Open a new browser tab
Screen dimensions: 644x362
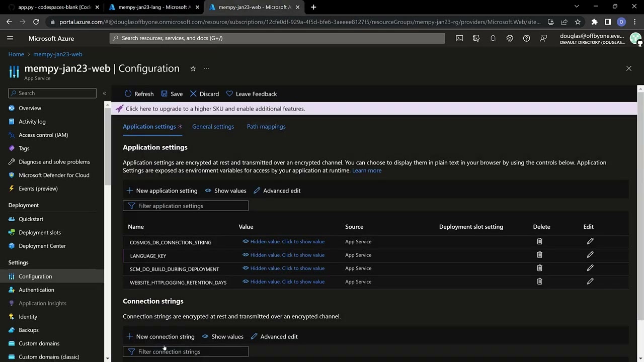[x=313, y=7]
